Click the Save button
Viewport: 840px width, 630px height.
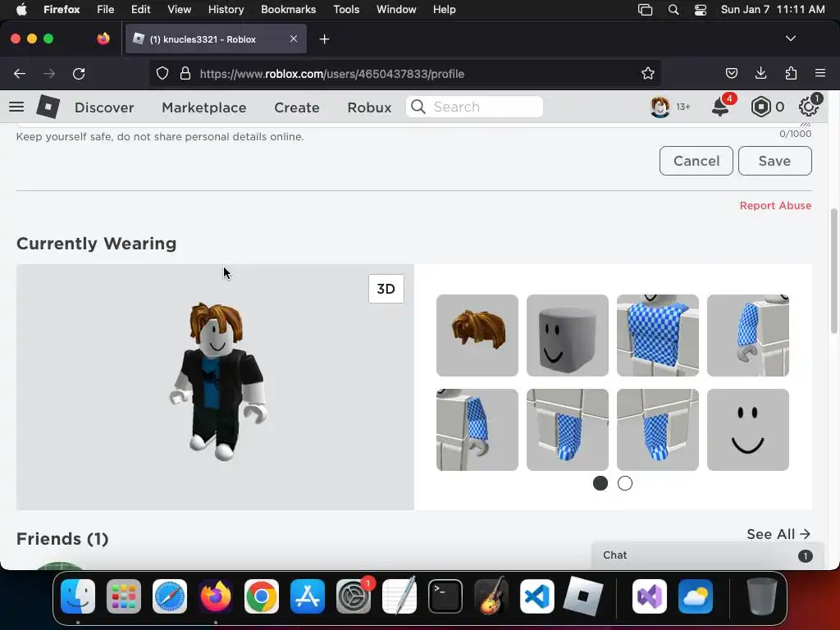774,161
